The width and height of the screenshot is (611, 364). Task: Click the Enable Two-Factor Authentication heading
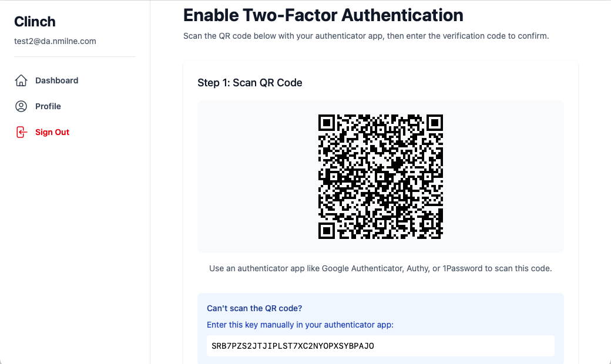coord(323,15)
